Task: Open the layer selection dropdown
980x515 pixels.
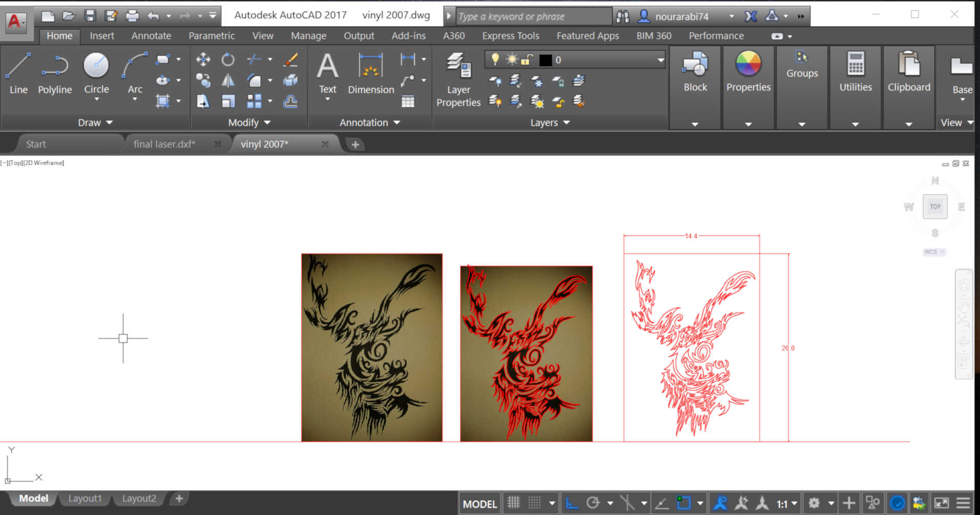Action: coord(660,60)
